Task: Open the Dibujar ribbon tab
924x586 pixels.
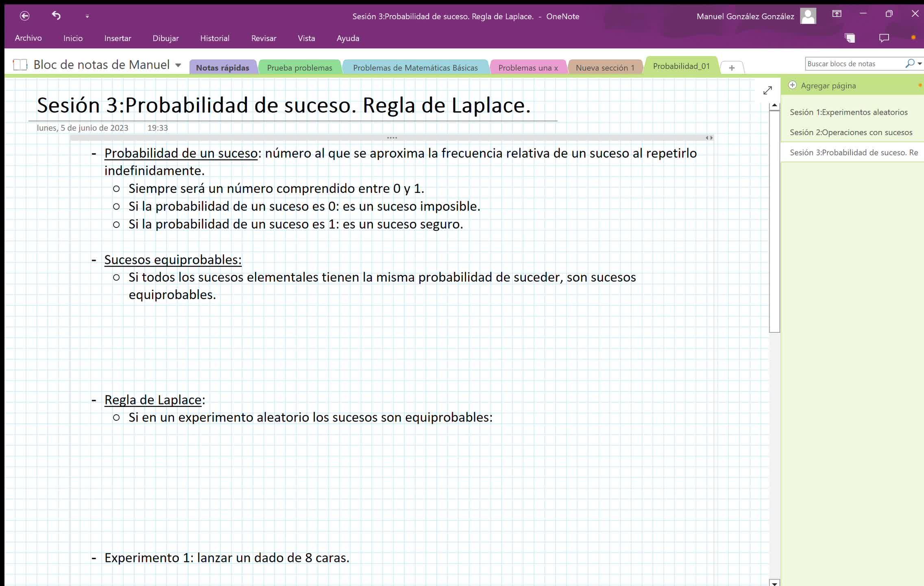Action: (166, 38)
